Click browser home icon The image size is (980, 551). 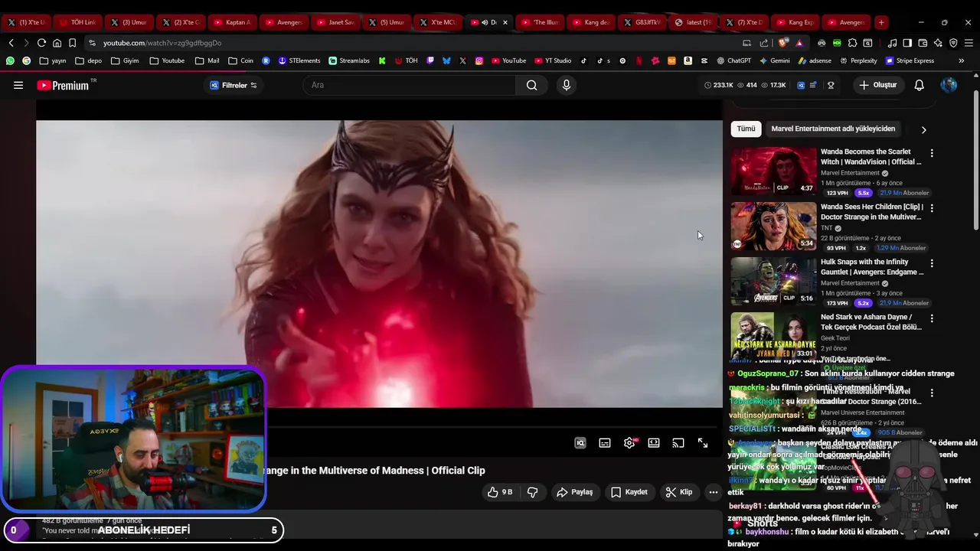click(57, 43)
